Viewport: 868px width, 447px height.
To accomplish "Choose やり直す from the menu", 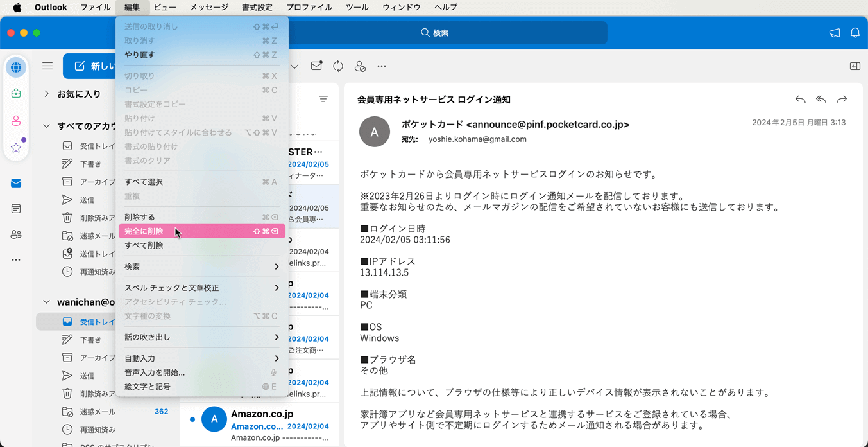I will click(x=201, y=55).
